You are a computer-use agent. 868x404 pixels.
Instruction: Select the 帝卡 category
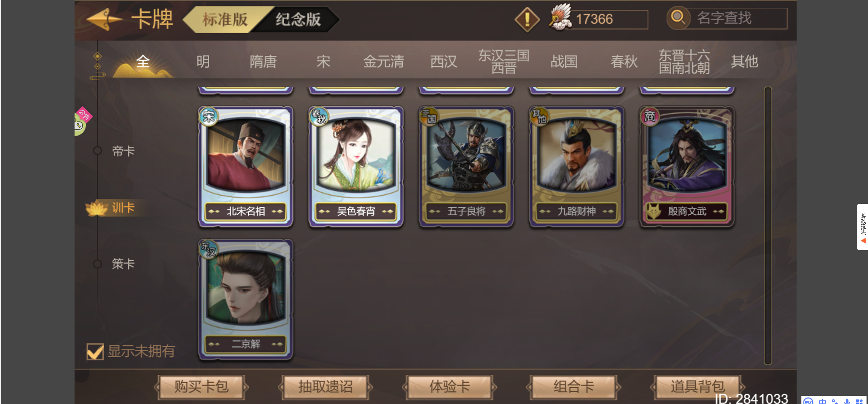click(x=123, y=151)
